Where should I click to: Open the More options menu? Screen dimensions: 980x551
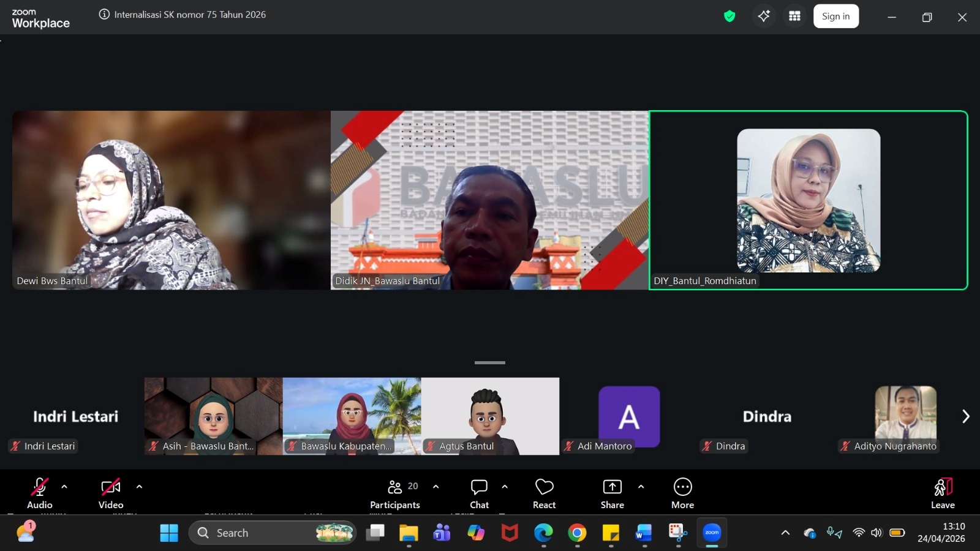682,493
